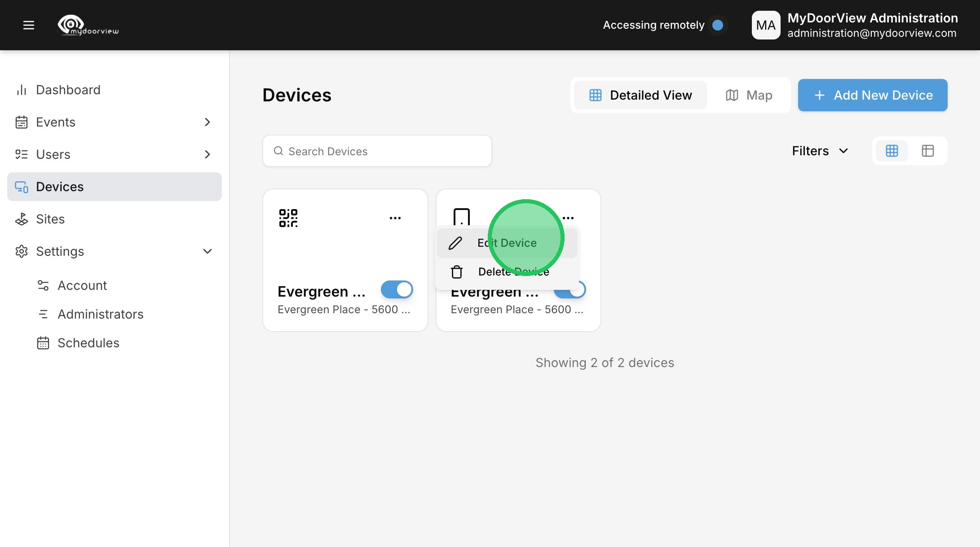Expand the Users menu chevron
This screenshot has width=980, height=547.
(207, 154)
